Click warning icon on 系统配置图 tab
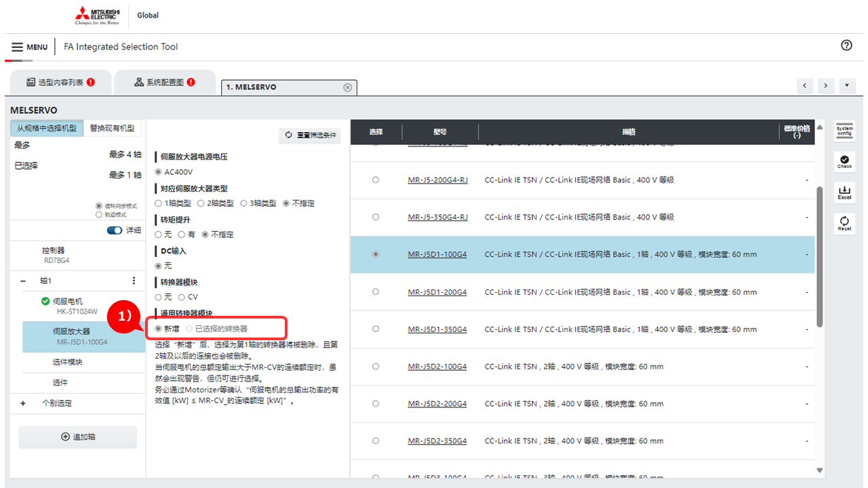Screen dimensions: 868x488 (x=191, y=82)
